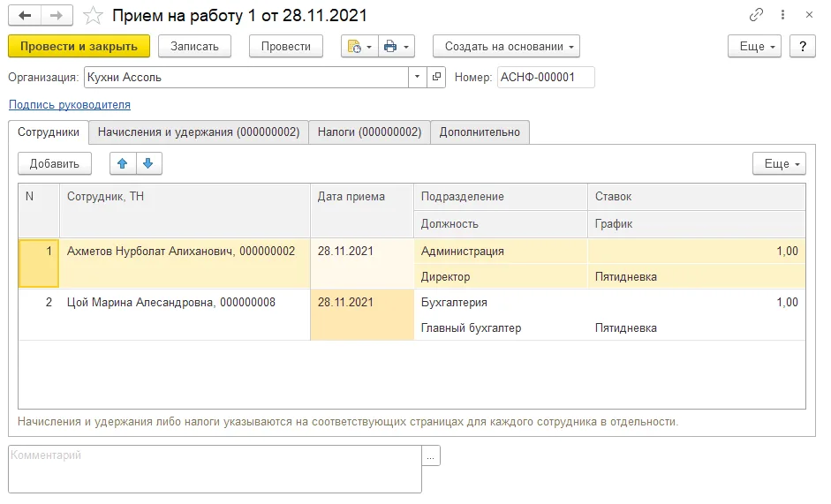Viewport: 831px width, 504px height.
Task: Click the 'Должность' column header
Action: click(x=501, y=223)
